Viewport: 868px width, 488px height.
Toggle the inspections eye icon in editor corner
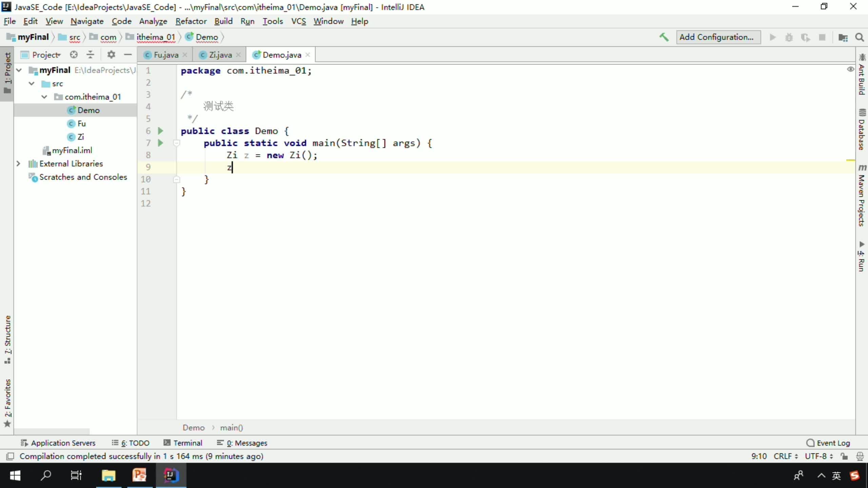coord(850,69)
